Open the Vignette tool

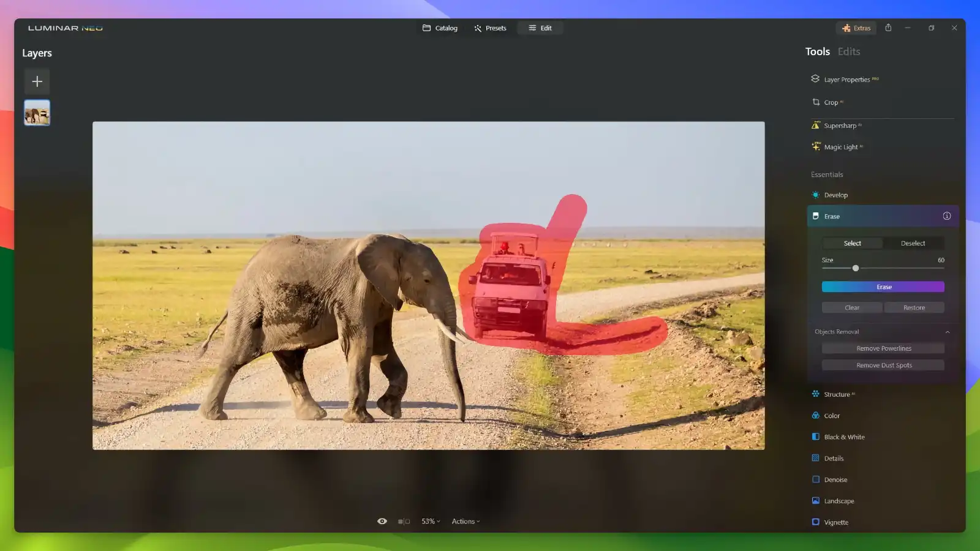(836, 522)
